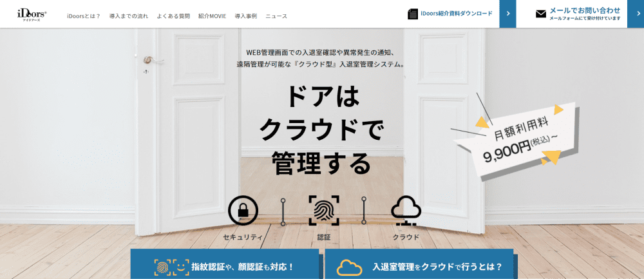Open the 紹介MOVIE navigation link
This screenshot has height=279, width=644.
tap(212, 17)
